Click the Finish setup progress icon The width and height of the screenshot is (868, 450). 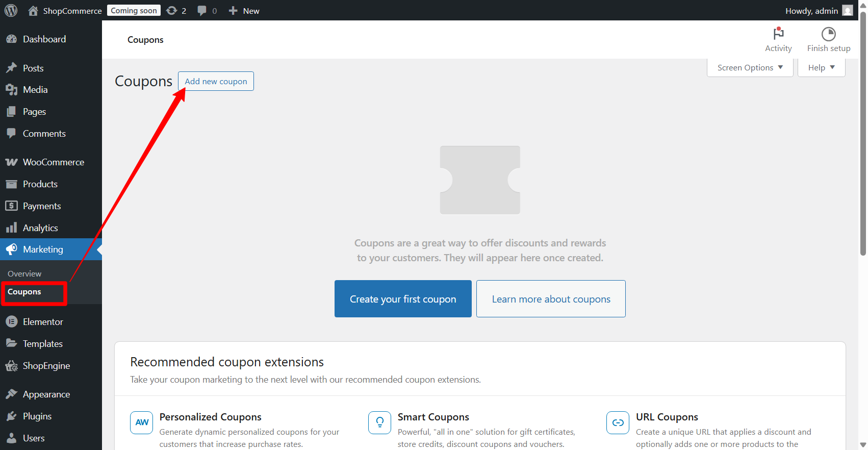coord(828,34)
